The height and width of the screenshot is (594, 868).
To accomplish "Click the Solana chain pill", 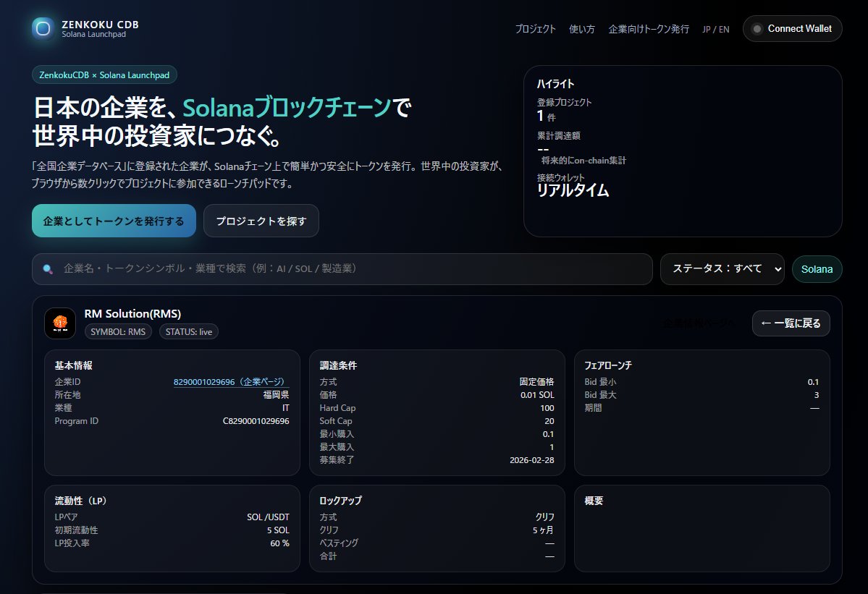I will [x=817, y=269].
